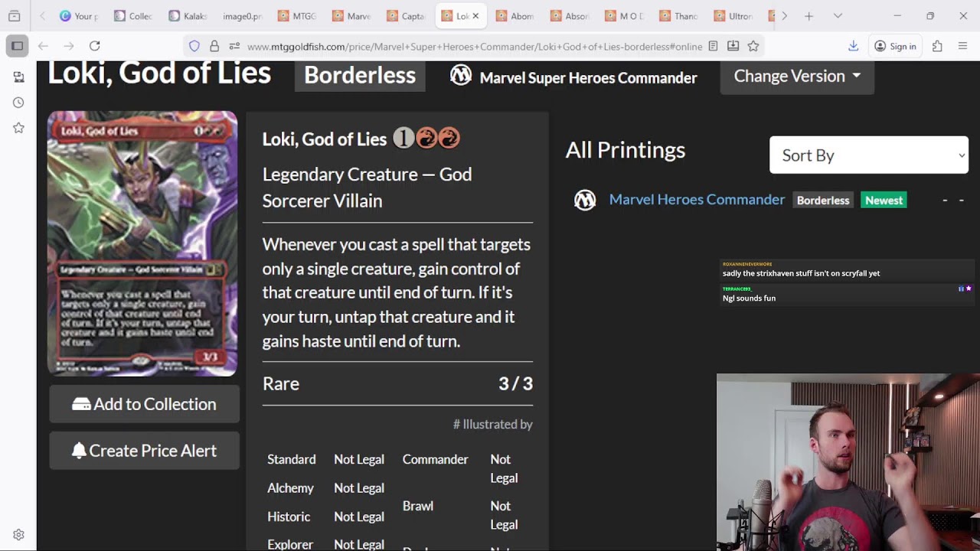Click the Add to Collection button
The image size is (980, 551).
coord(144,404)
